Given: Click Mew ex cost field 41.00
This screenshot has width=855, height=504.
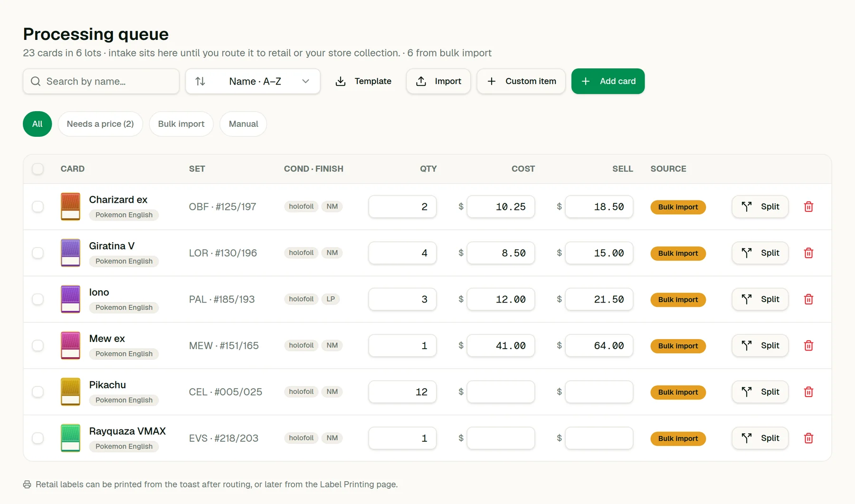Looking at the screenshot, I should (x=501, y=346).
